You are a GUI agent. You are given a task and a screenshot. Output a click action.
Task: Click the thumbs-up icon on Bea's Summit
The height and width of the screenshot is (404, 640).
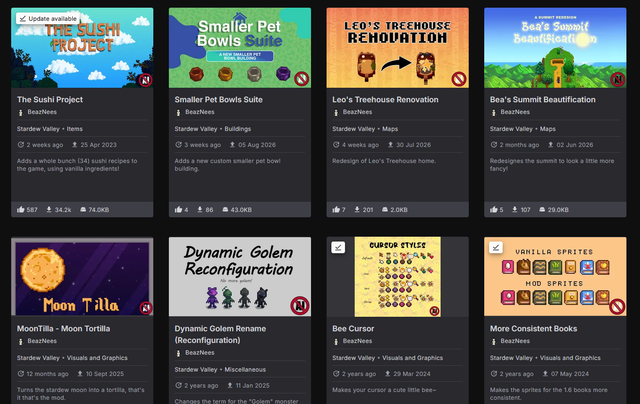[493, 209]
